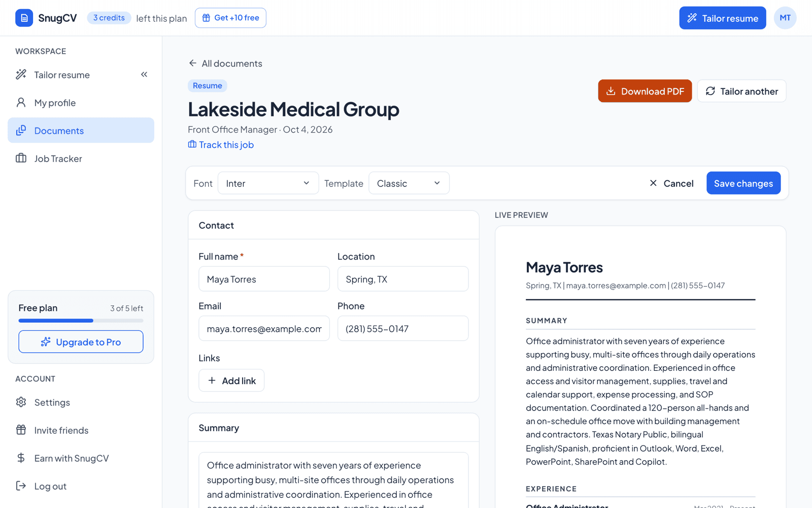Viewport: 812px width, 508px height.
Task: Cancel editing with the X Cancel button
Action: click(x=671, y=183)
